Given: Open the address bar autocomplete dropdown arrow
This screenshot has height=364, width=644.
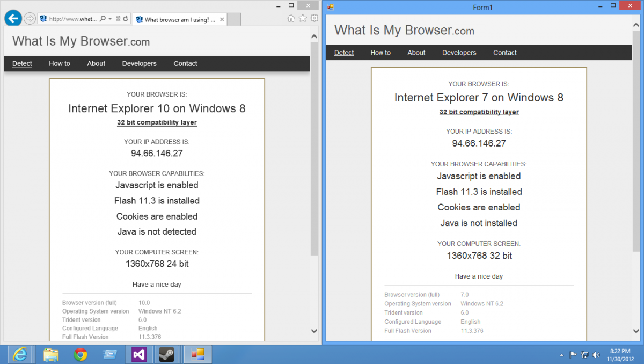Looking at the screenshot, I should click(x=110, y=19).
